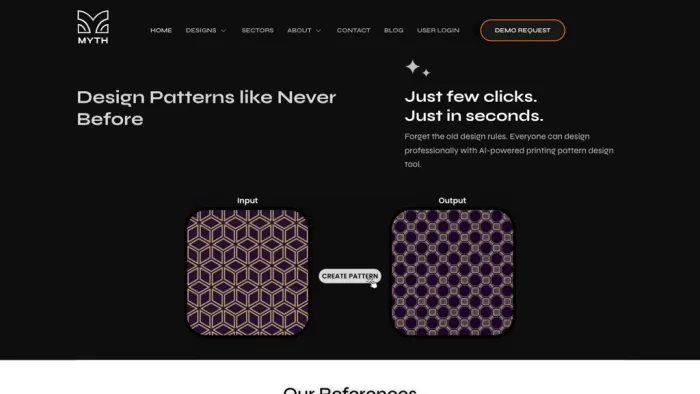Open the User Login page
700x394 pixels.
pos(438,30)
